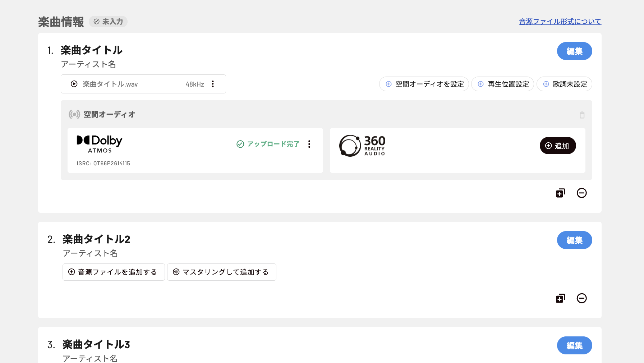
Task: Open Dolby Atmos upload options menu
Action: coord(309,144)
